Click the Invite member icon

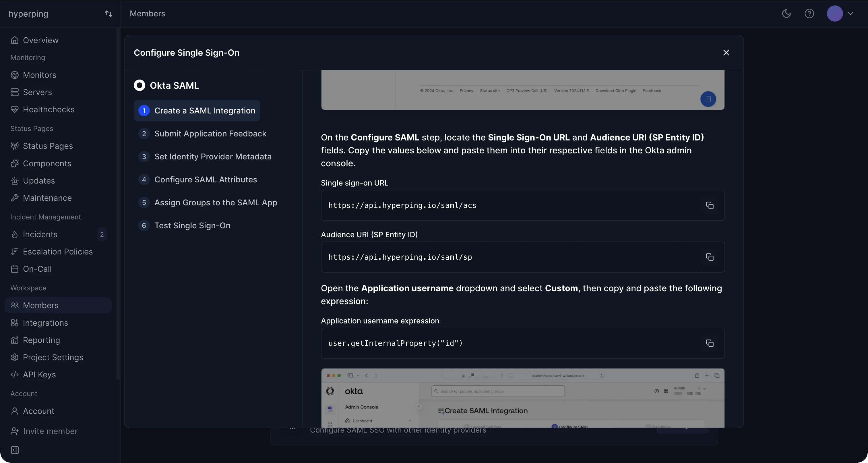click(15, 431)
